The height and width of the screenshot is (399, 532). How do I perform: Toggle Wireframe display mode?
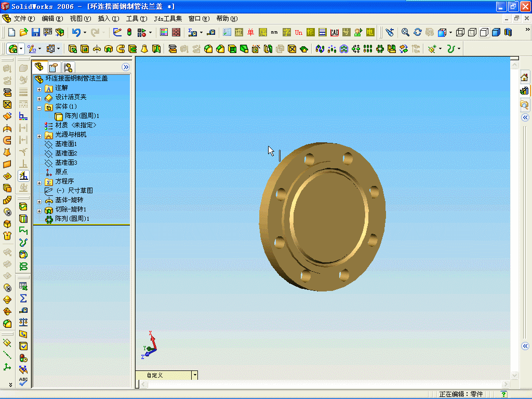pyautogui.click(x=460, y=32)
